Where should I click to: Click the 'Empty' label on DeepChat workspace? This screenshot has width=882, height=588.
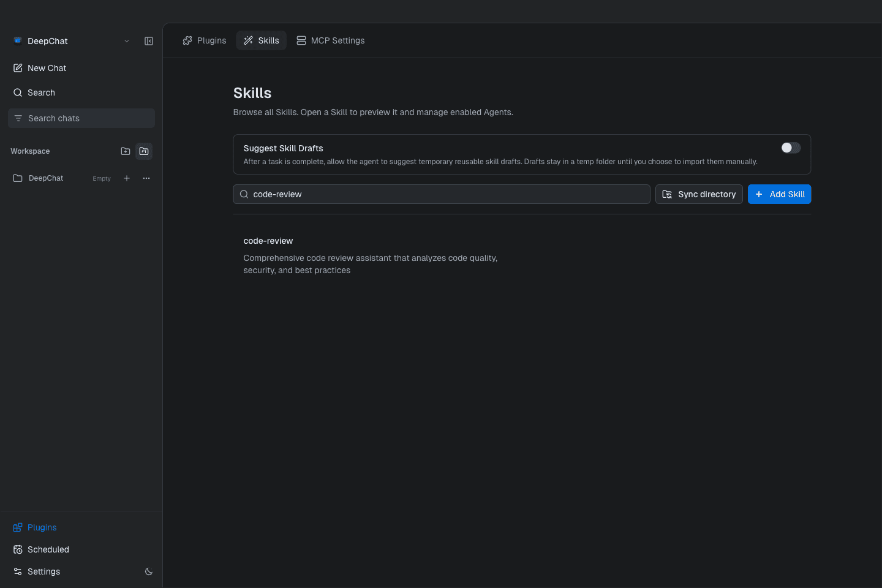[x=102, y=179]
